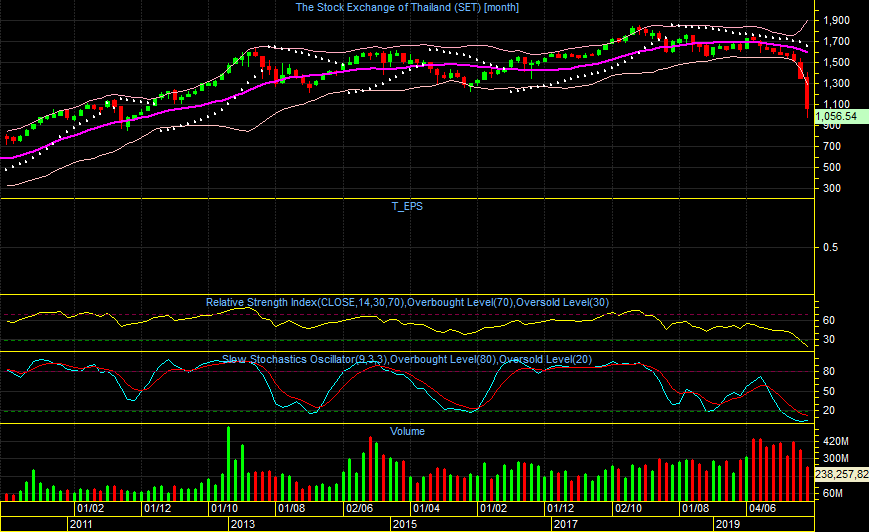The width and height of the screenshot is (869, 532).
Task: Click the 60M volume axis label
Action: (833, 493)
